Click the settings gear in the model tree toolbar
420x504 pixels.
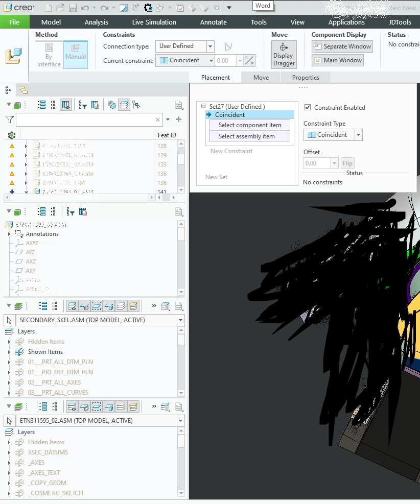click(x=111, y=105)
